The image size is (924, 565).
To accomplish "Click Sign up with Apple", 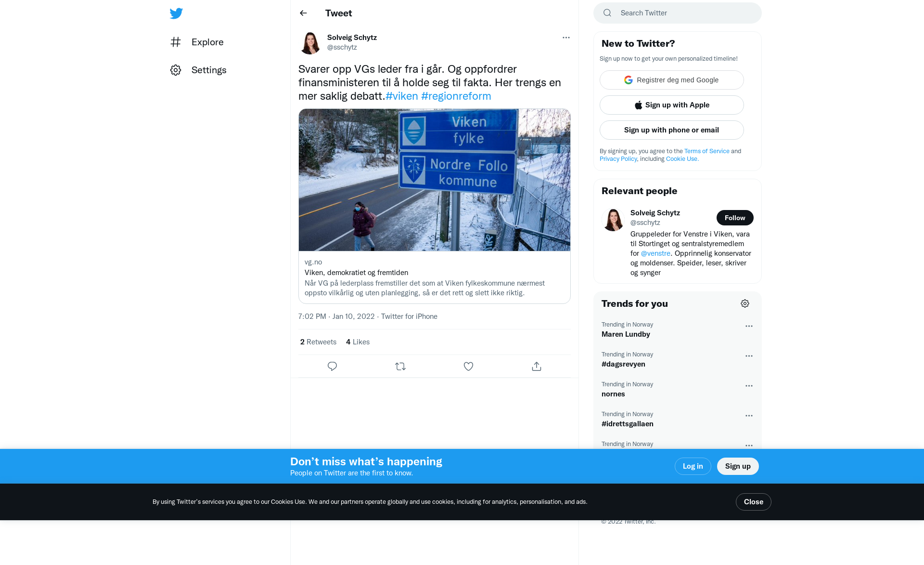I will (x=671, y=105).
